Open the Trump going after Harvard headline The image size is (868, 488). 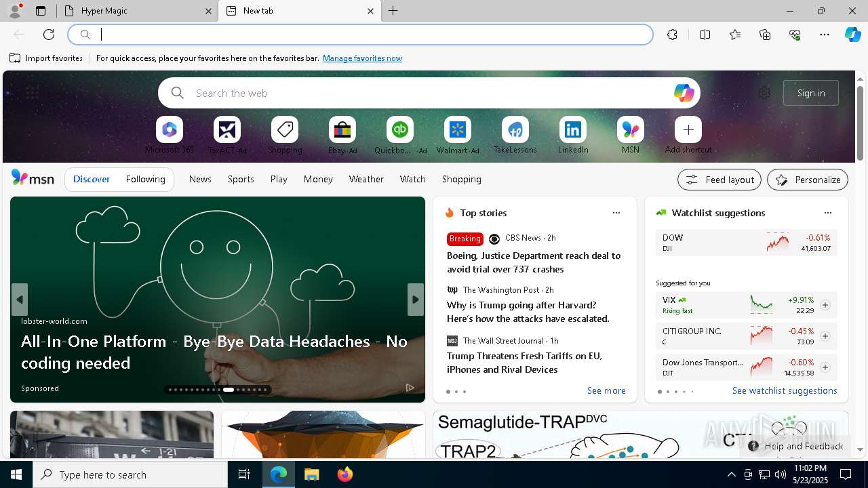pyautogui.click(x=528, y=312)
